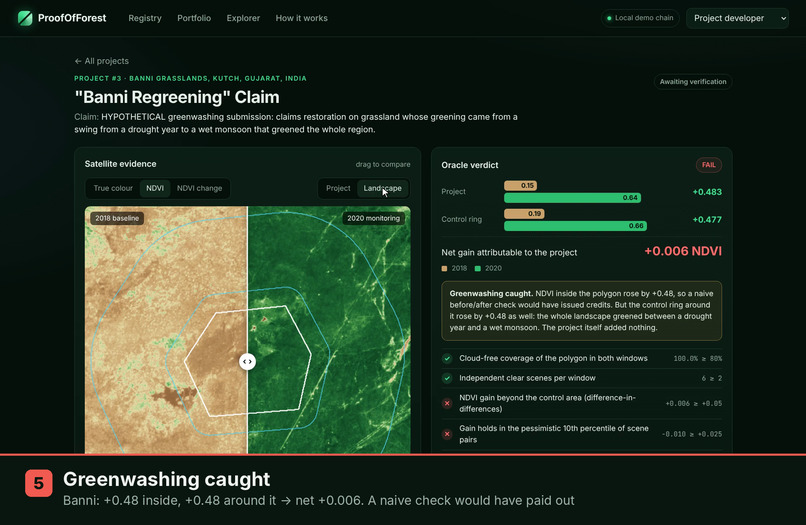The height and width of the screenshot is (525, 806).
Task: Click the 2020 monitoring image label
Action: 373,218
